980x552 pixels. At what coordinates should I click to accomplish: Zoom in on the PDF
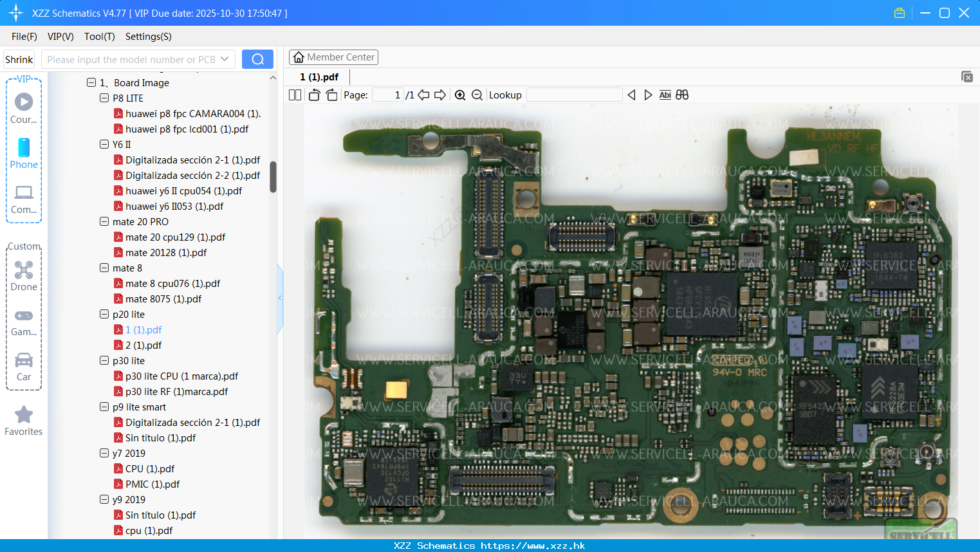[460, 95]
